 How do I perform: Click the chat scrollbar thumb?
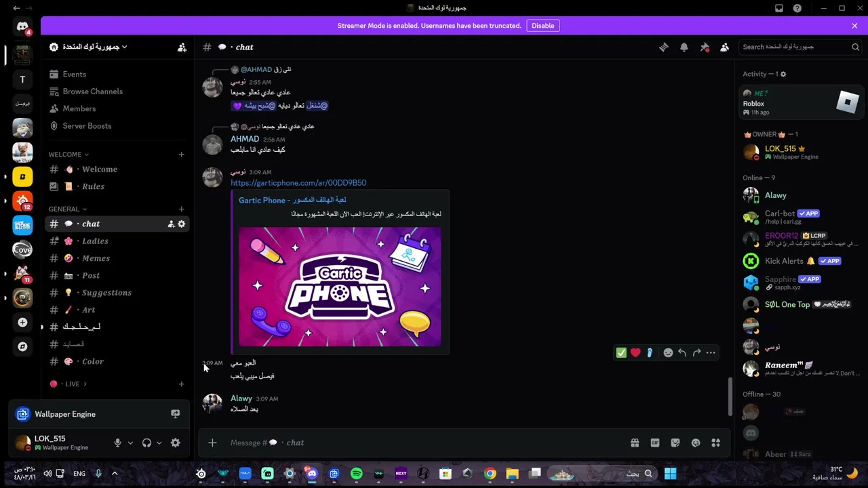730,396
